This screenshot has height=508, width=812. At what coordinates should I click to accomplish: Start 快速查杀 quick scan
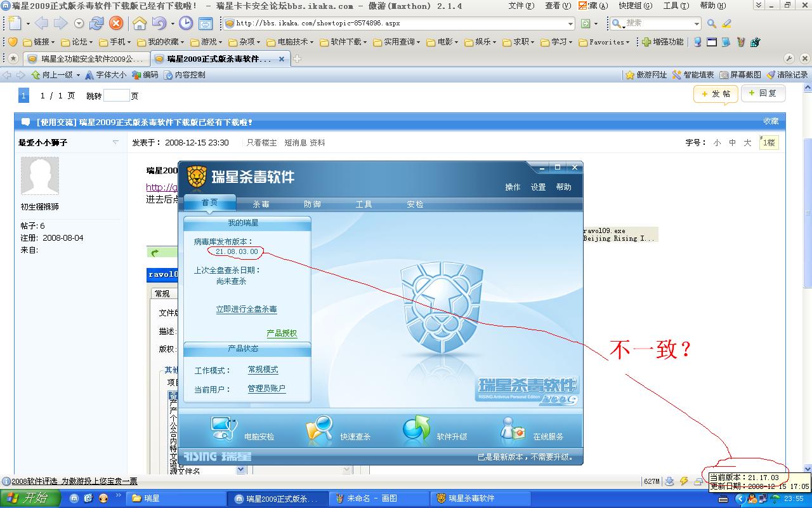[x=338, y=431]
